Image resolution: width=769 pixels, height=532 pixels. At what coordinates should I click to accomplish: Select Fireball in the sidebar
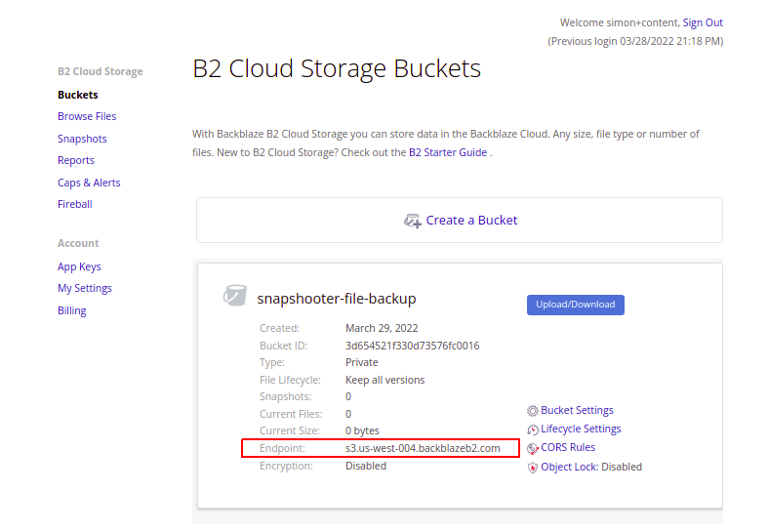point(75,204)
